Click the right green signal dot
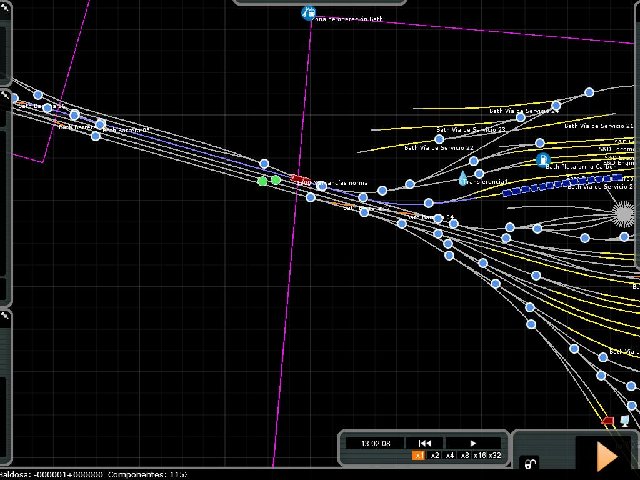Image resolution: width=640 pixels, height=480 pixels. click(276, 180)
